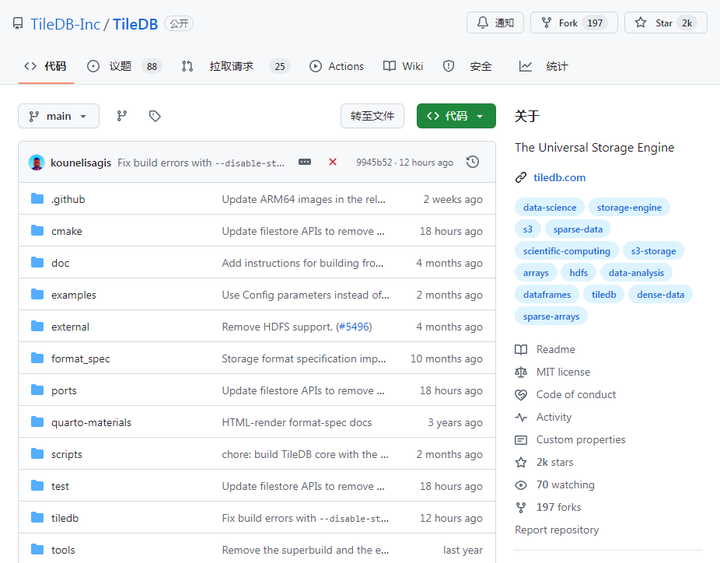Click the Report repository link
The width and height of the screenshot is (720, 563).
coord(557,530)
